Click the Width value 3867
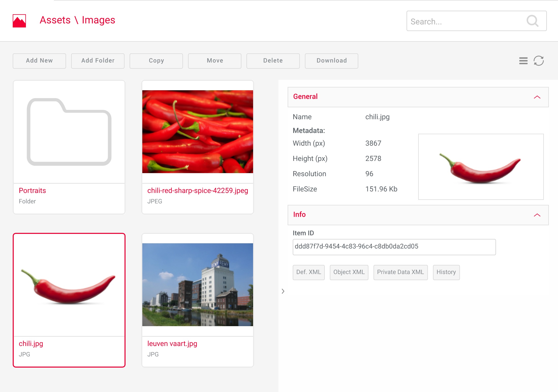The height and width of the screenshot is (392, 558). [x=373, y=143]
